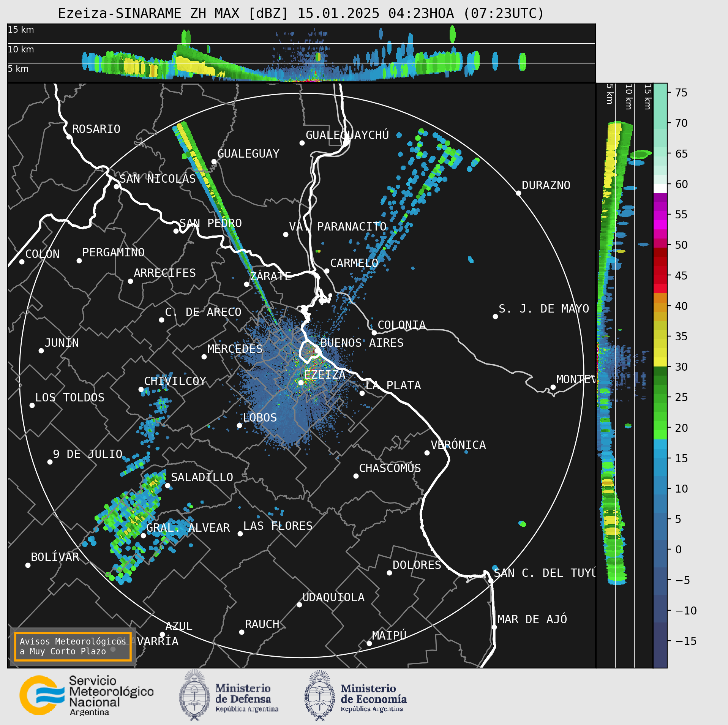Click the CHASCOMÚS city label

pyautogui.click(x=390, y=468)
